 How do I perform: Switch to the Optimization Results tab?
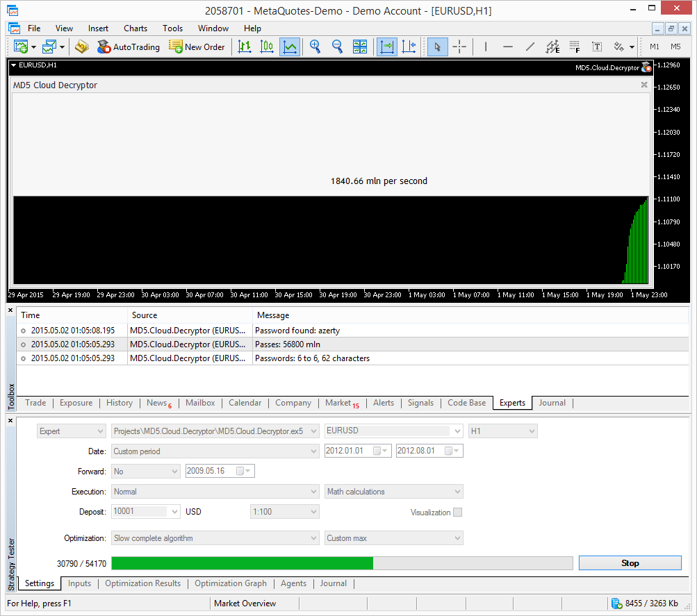pyautogui.click(x=142, y=583)
